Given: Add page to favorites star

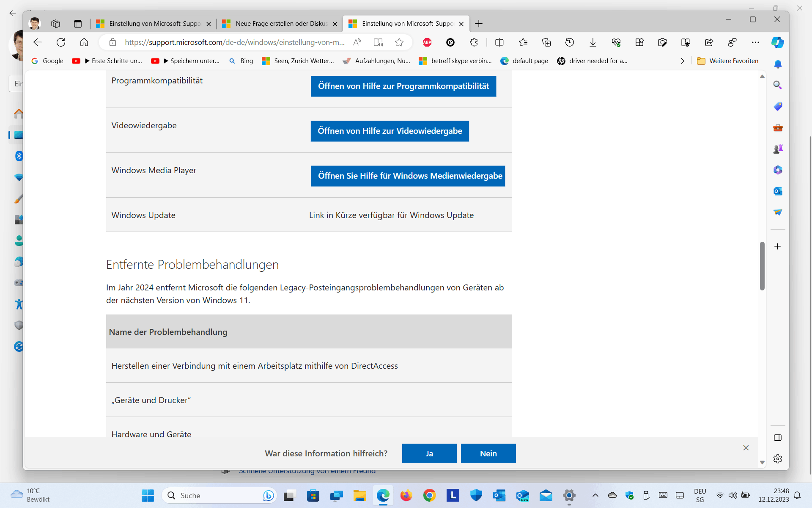Looking at the screenshot, I should (399, 42).
